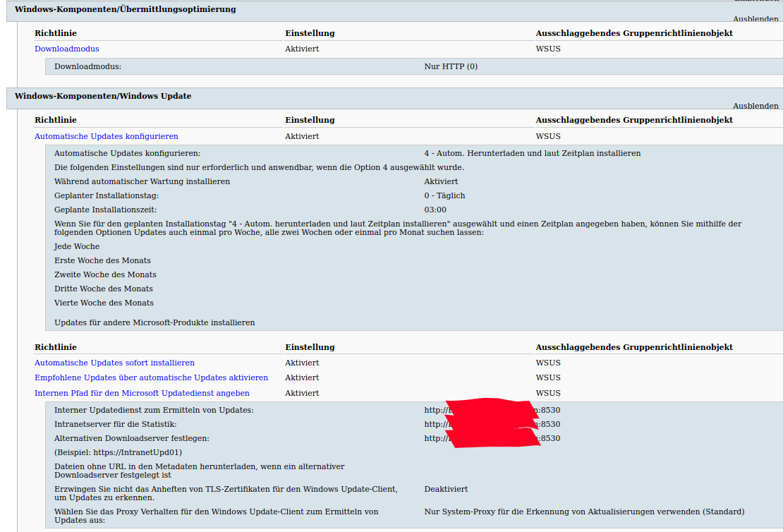Select the '0 - Täglich' value
783x532 pixels.
[x=444, y=196]
